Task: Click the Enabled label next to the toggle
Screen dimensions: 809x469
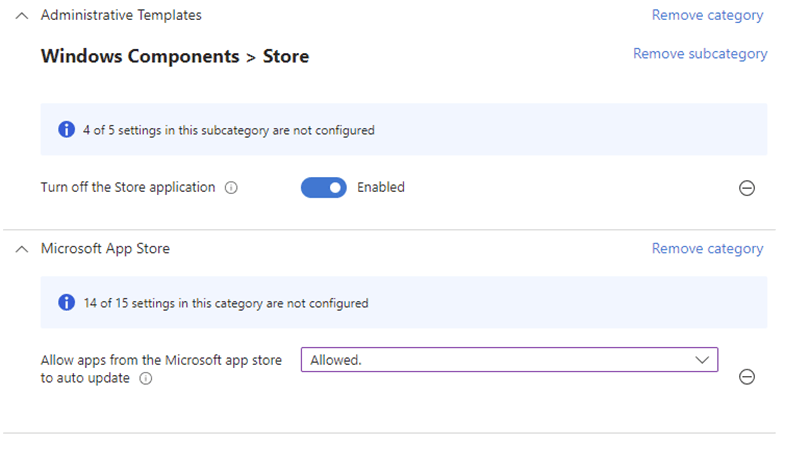Action: 381,187
